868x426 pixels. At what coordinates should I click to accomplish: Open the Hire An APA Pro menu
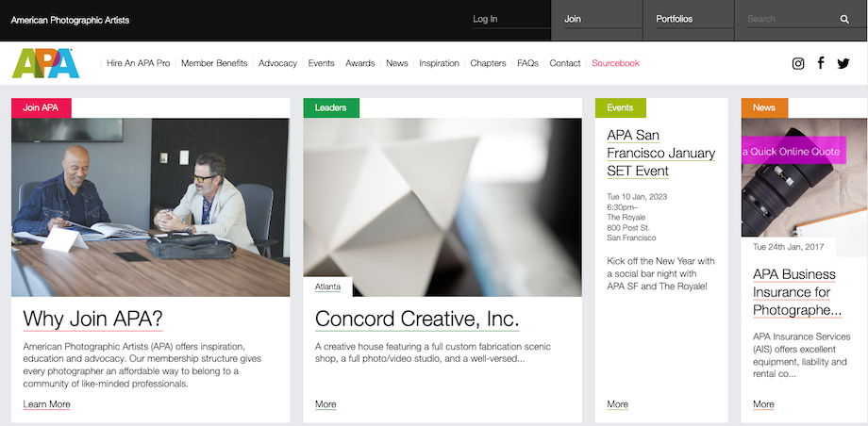[x=139, y=63]
